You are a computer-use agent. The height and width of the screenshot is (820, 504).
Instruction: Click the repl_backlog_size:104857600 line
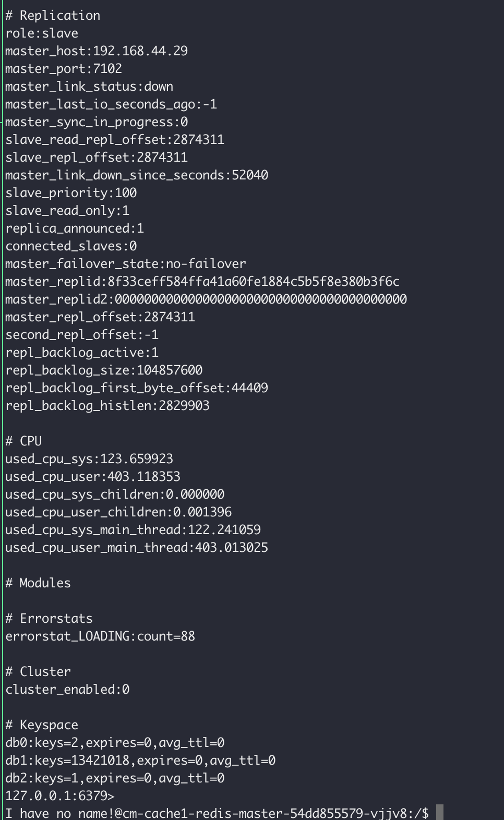coord(104,370)
